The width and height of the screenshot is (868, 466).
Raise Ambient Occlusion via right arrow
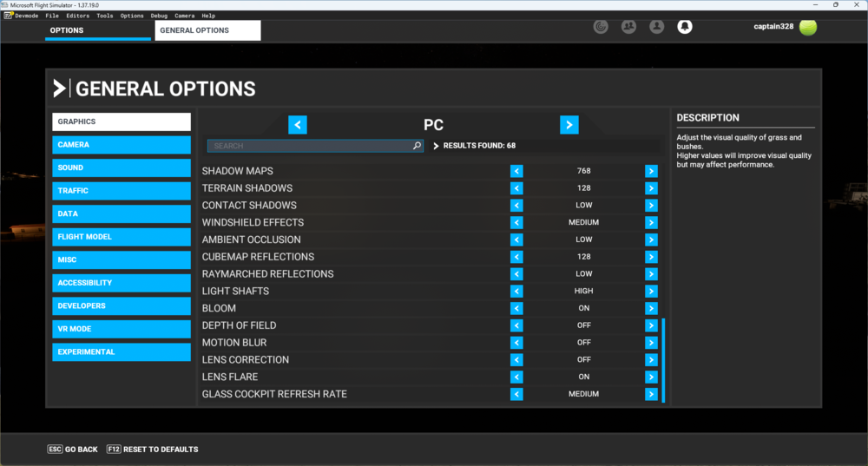click(x=651, y=240)
